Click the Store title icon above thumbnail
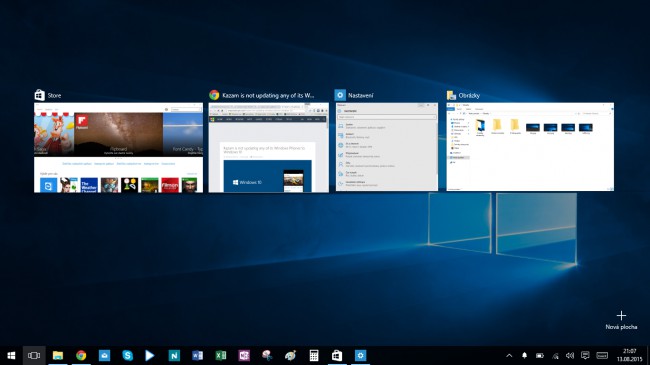650x365 pixels. (x=39, y=95)
